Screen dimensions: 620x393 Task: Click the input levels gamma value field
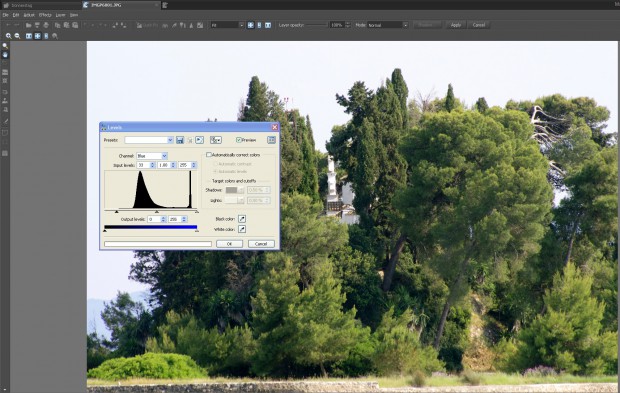[x=164, y=165]
